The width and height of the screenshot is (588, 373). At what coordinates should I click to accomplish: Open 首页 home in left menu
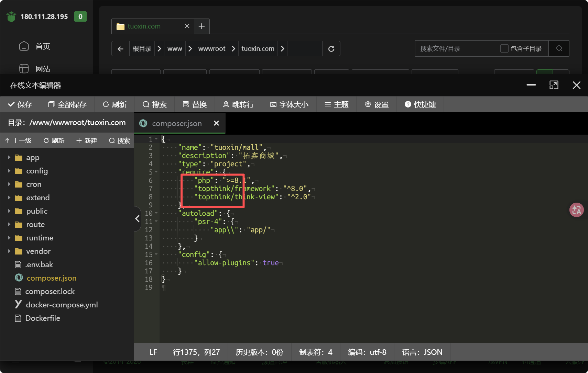35,46
